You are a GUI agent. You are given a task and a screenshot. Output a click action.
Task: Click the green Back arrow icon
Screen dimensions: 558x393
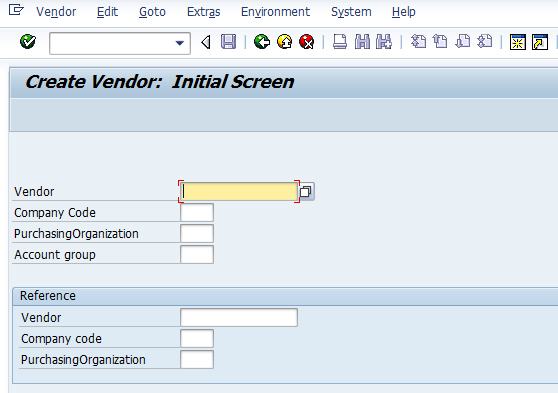(x=262, y=42)
